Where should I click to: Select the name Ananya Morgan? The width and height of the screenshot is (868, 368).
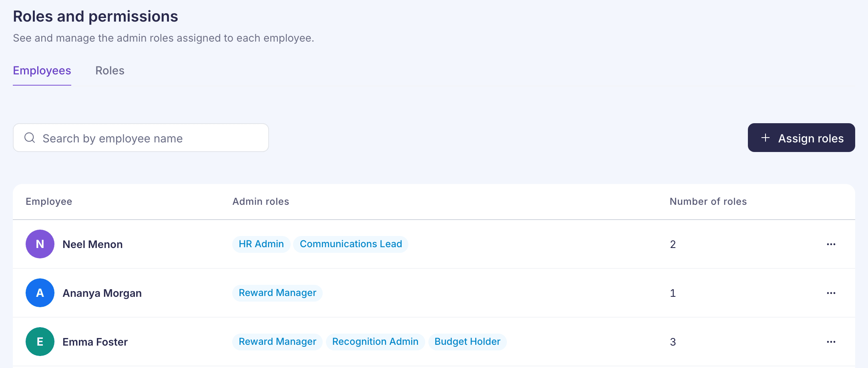[102, 293]
